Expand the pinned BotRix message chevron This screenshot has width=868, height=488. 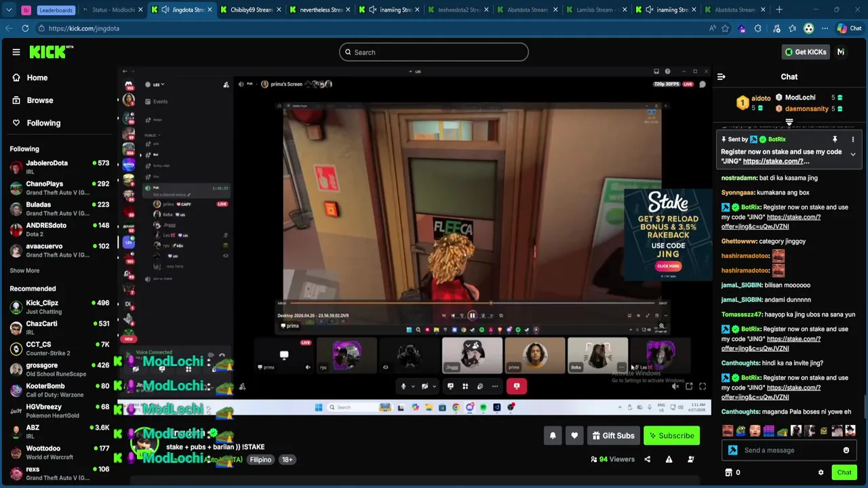tap(853, 155)
